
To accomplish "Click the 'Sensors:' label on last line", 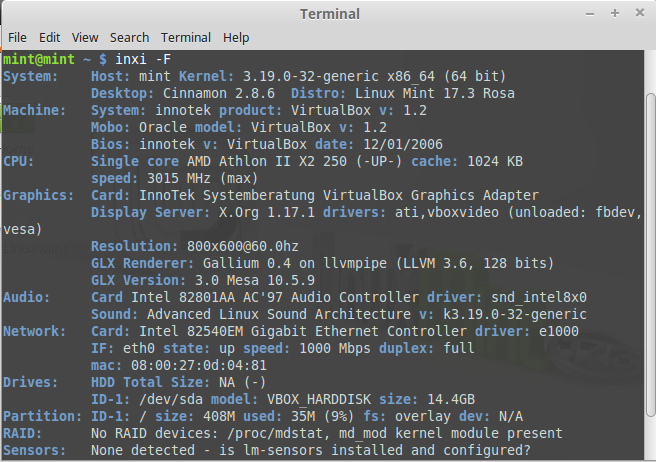I will tap(36, 450).
